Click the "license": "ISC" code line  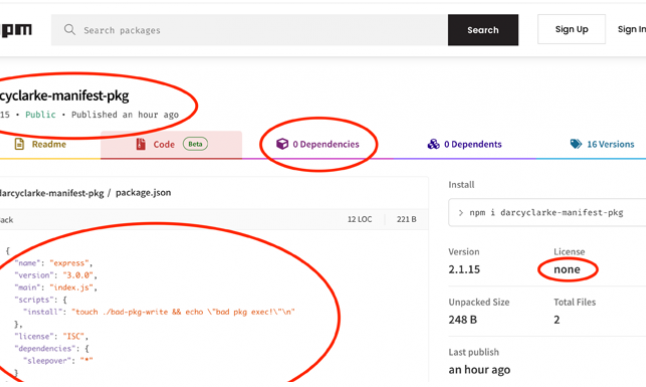coord(51,337)
